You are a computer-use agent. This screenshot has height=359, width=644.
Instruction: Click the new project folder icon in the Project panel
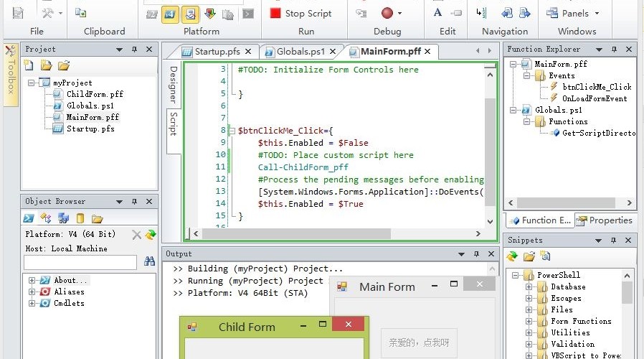[46, 65]
